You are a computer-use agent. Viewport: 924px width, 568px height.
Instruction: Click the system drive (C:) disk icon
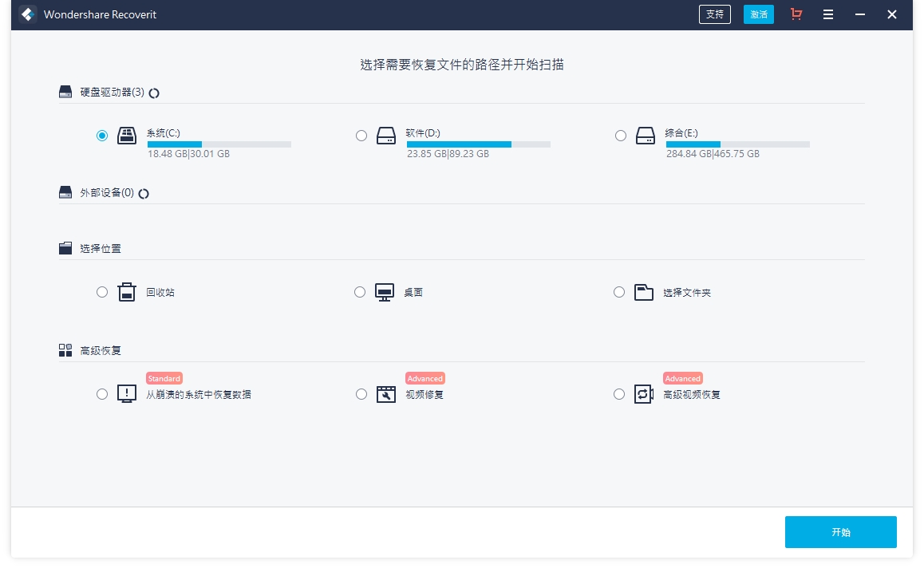coord(126,136)
